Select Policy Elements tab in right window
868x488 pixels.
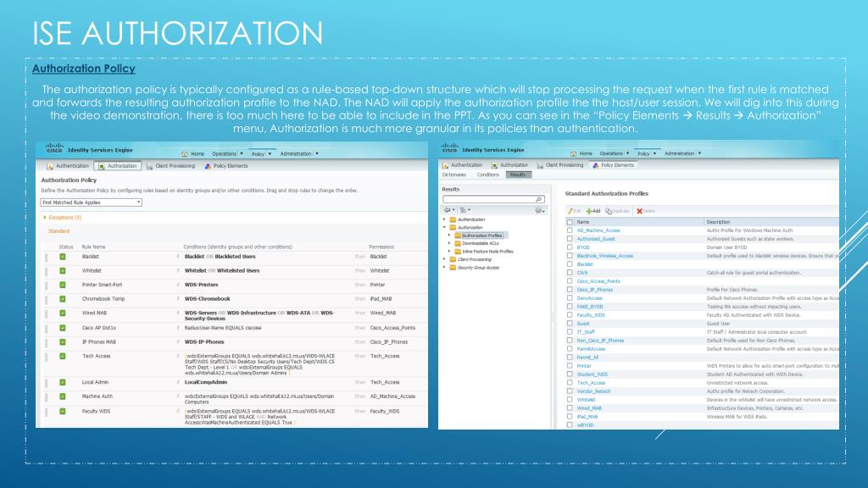coord(613,165)
